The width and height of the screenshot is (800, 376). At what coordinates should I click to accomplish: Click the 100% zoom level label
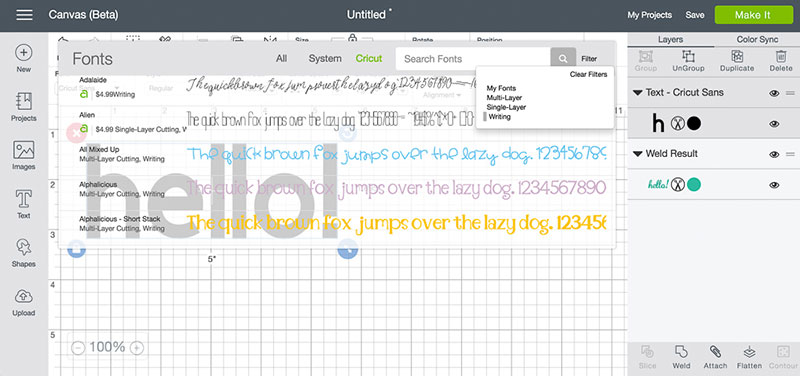click(107, 347)
